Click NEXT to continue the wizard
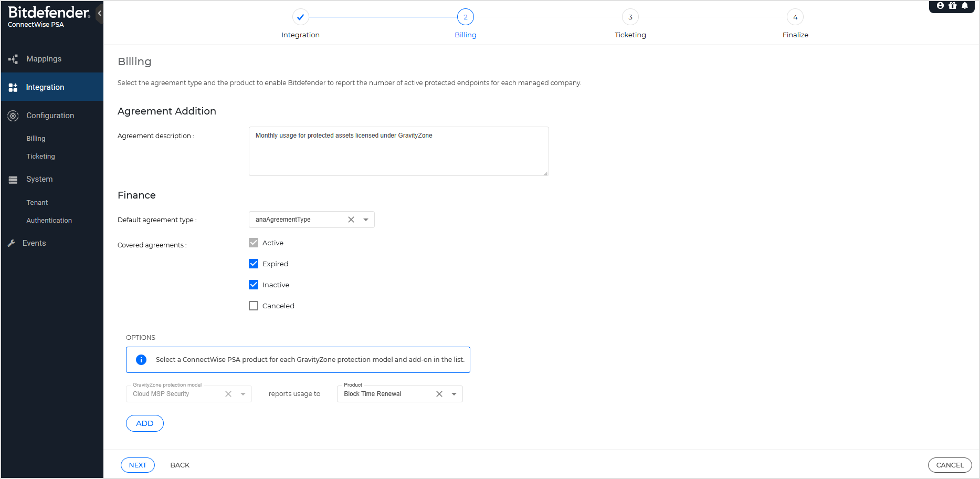The height and width of the screenshot is (479, 980). 138,465
